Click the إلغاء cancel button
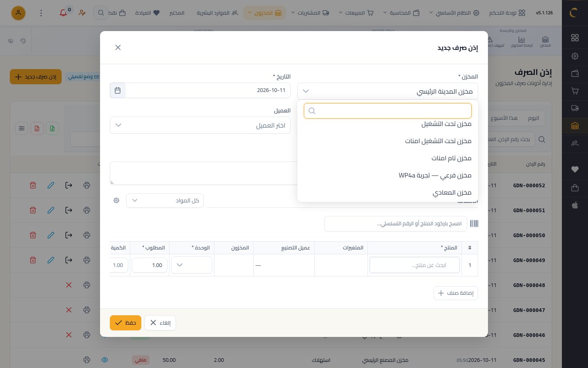The height and width of the screenshot is (368, 588). point(160,323)
